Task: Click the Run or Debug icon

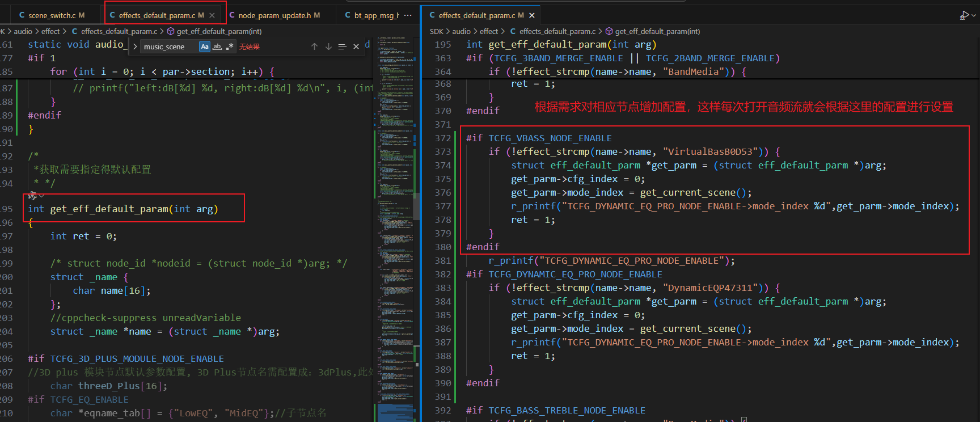Action: click(964, 15)
